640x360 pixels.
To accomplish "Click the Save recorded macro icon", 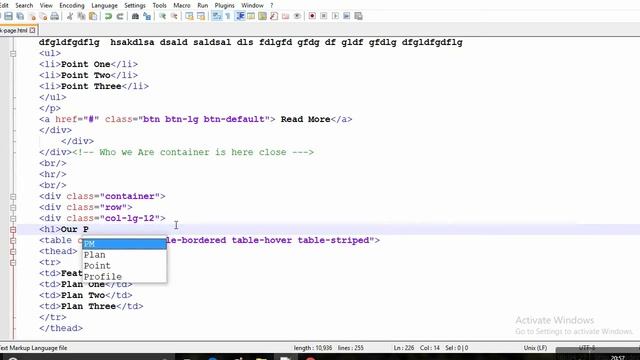I will (x=358, y=16).
